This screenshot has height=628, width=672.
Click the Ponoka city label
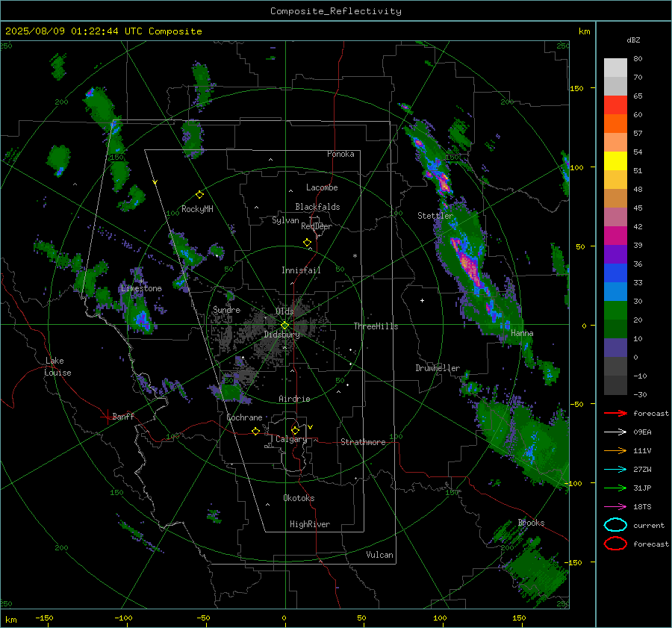pyautogui.click(x=340, y=154)
